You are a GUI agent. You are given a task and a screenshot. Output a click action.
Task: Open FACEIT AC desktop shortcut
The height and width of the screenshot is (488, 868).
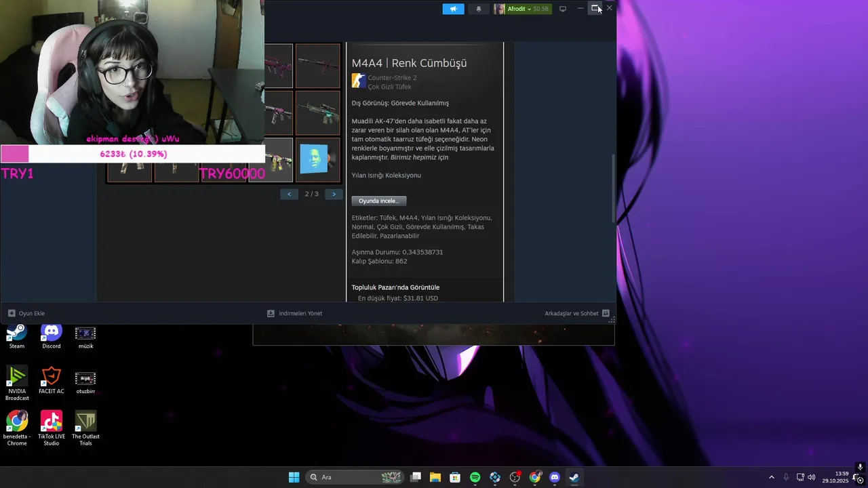(x=52, y=381)
